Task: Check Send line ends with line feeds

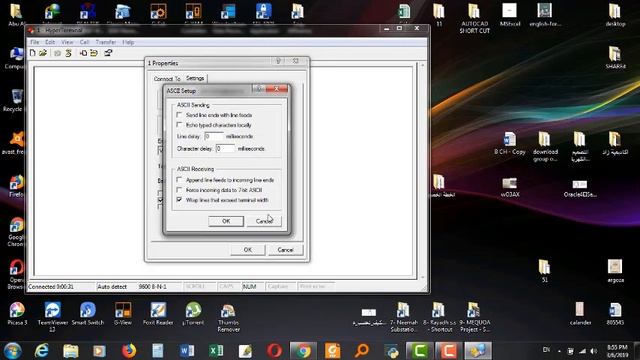Action: 179,115
